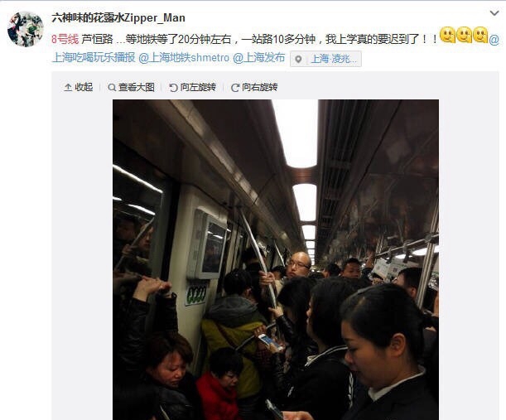506x420 pixels.
Task: Click the rotate-right arrow icon
Action: tap(235, 88)
